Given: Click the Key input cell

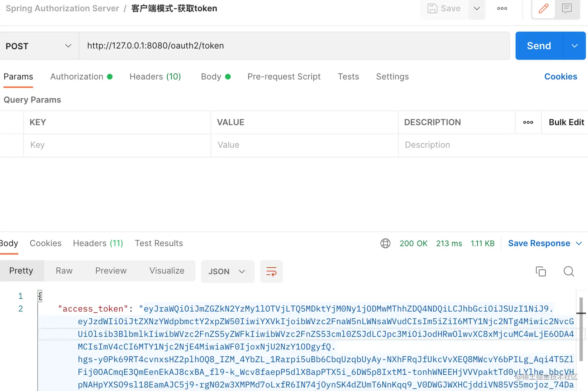Looking at the screenshot, I should coord(117,145).
